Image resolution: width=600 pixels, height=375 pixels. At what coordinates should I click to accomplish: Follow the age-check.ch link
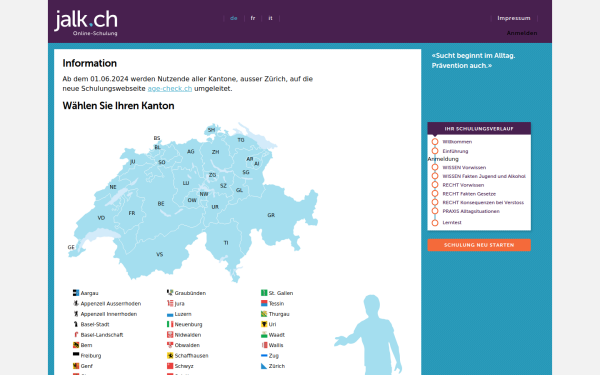(170, 88)
